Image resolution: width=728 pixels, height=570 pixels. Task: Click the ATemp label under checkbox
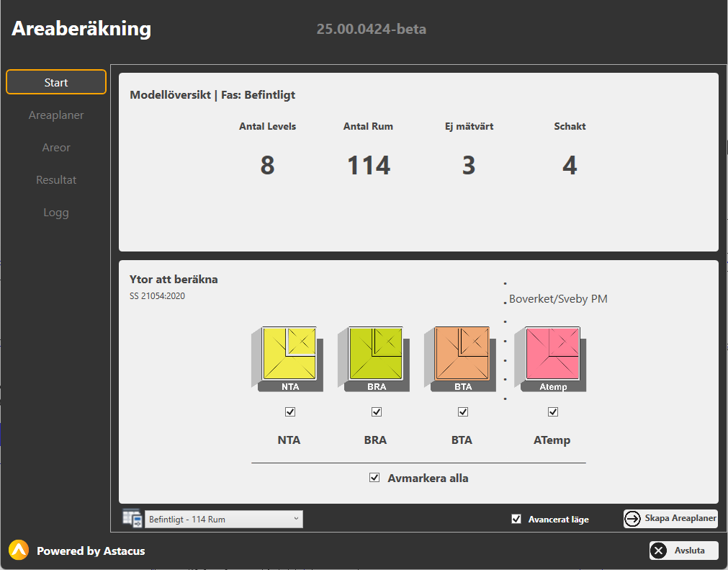click(x=552, y=440)
